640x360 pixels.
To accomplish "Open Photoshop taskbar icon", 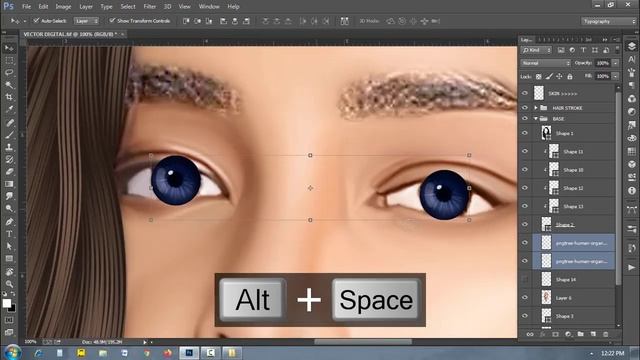I will point(189,353).
